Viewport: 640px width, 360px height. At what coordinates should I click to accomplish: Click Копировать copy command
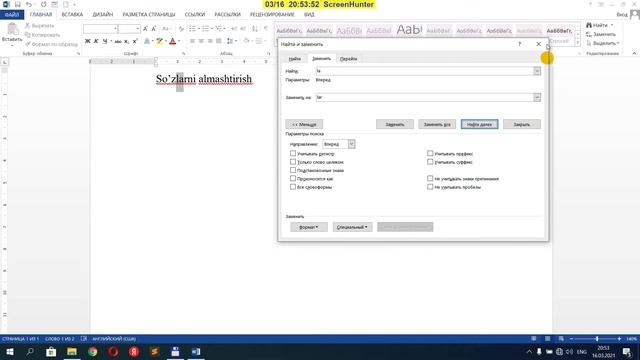click(42, 35)
